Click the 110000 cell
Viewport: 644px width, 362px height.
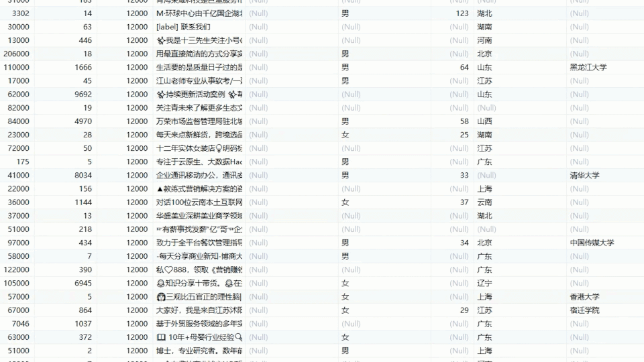coord(16,67)
